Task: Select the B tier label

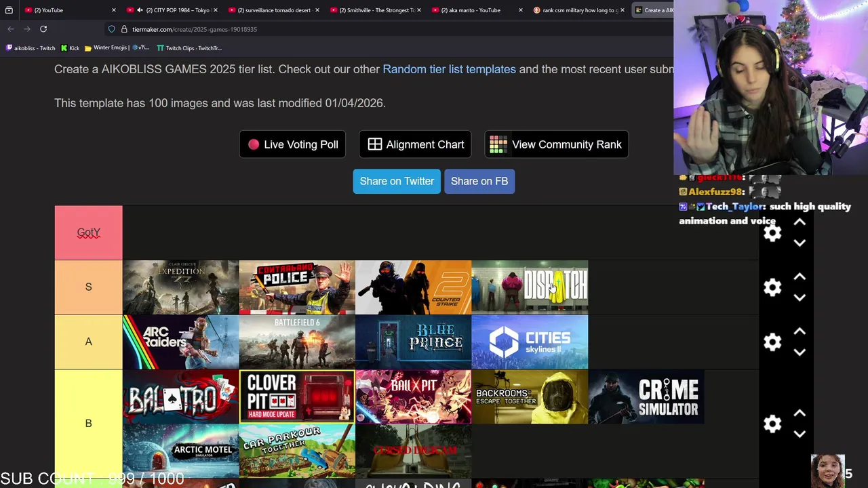Action: [88, 424]
